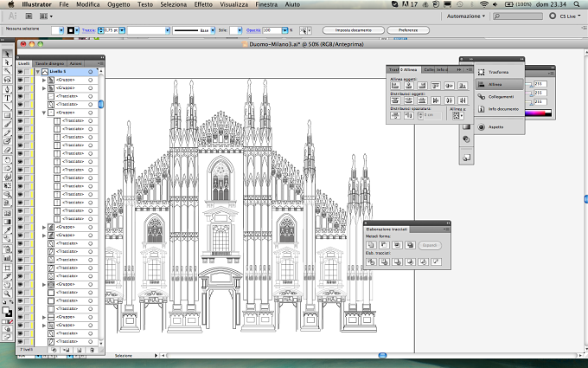Click the Imposta documento button
The width and height of the screenshot is (588, 368).
point(354,30)
